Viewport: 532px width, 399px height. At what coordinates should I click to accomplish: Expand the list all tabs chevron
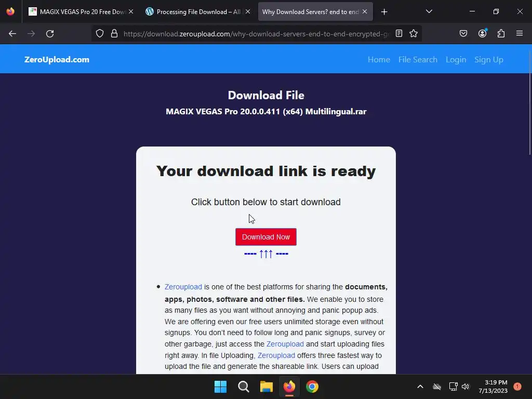[429, 11]
